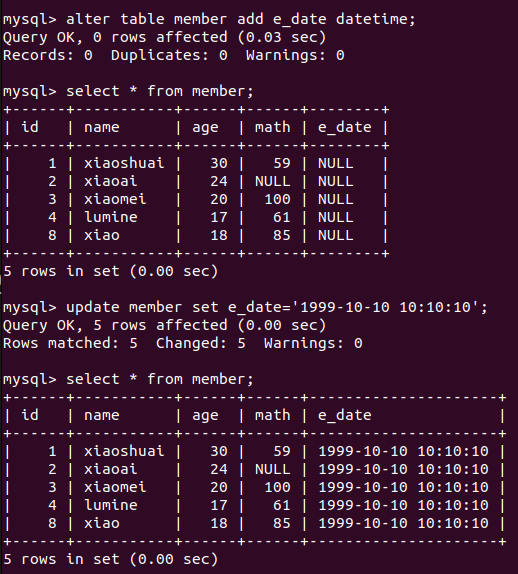Click the id value 8 in first table
The height and width of the screenshot is (574, 518).
click(52, 235)
